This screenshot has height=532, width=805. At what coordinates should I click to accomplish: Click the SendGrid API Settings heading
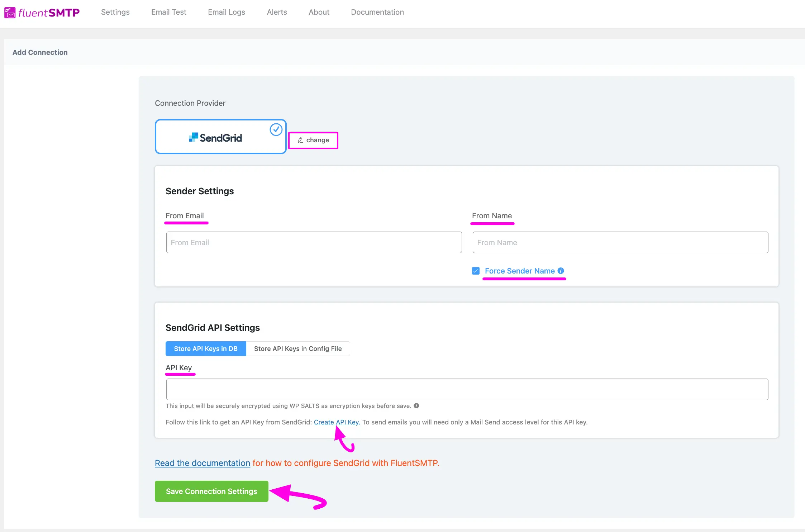[x=213, y=328]
